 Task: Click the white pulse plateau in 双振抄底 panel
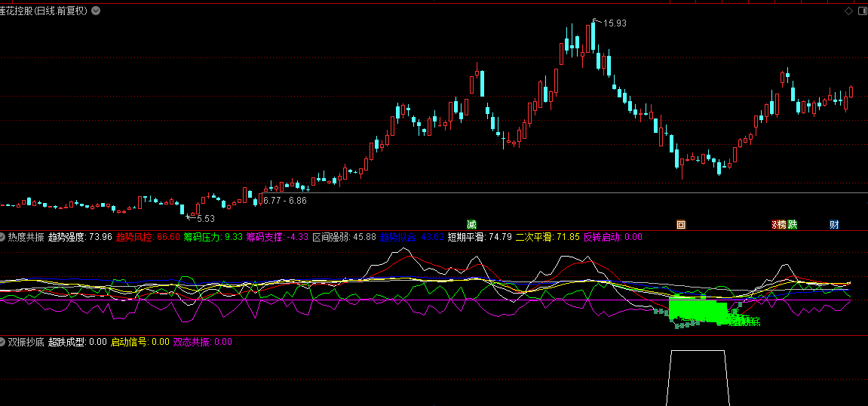(698, 351)
